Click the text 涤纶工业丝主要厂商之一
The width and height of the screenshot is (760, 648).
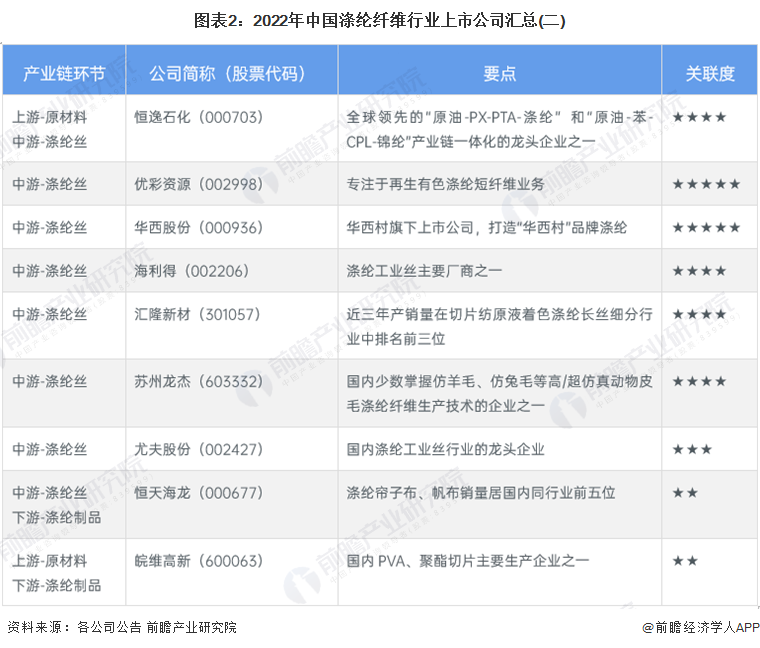point(424,270)
